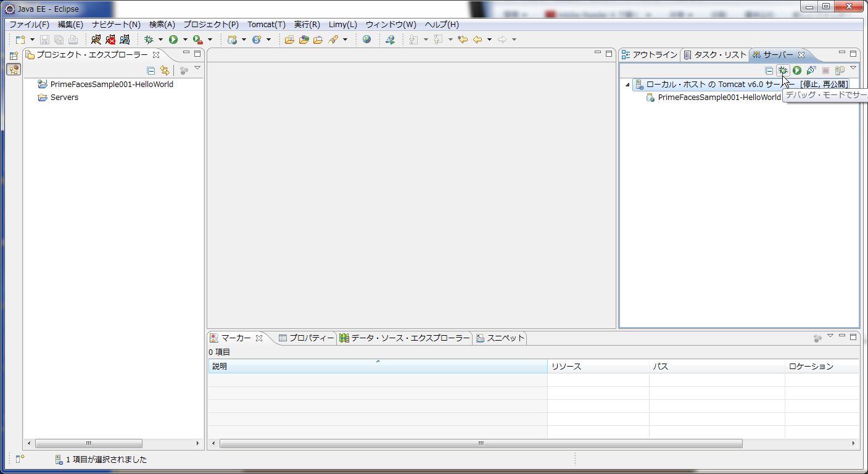Maximize the Project Explorer view
Screen dimensions: 868x474
coord(197,54)
